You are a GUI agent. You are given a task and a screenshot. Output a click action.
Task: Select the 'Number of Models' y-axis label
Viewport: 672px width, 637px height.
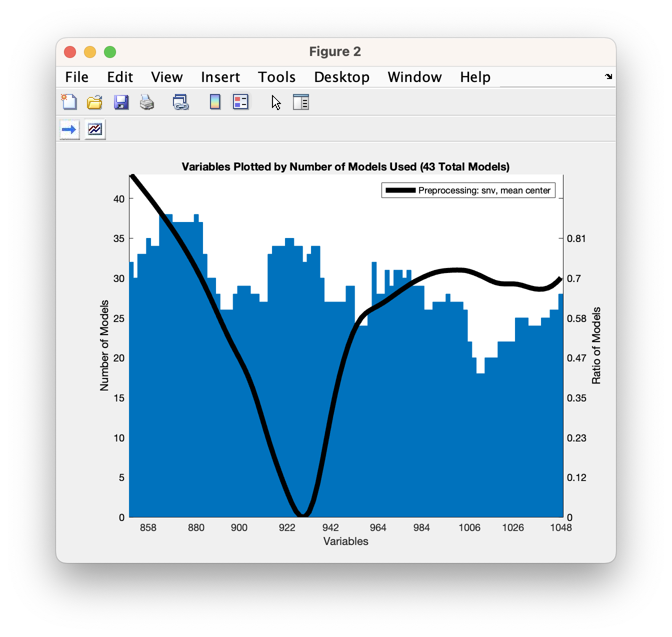click(104, 345)
